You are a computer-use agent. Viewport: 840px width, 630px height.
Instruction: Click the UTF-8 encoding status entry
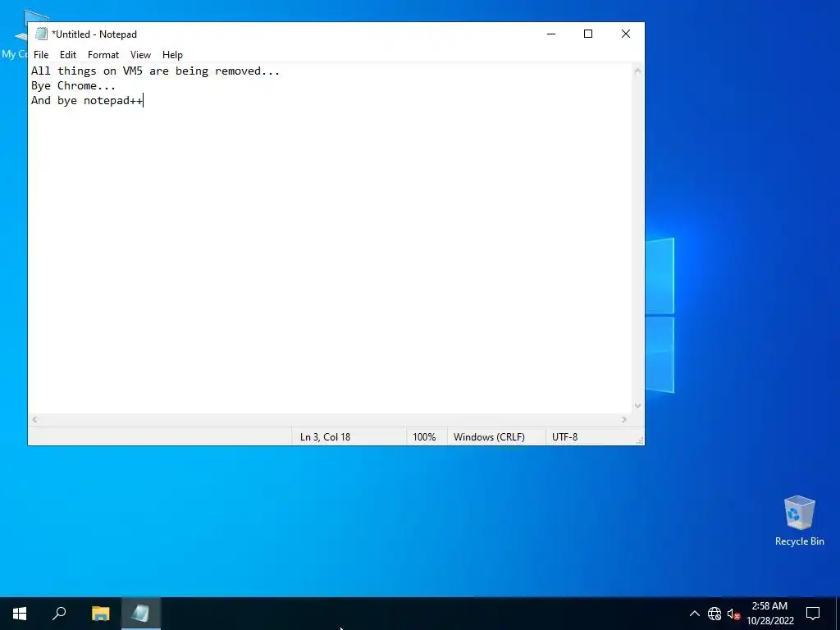tap(564, 437)
